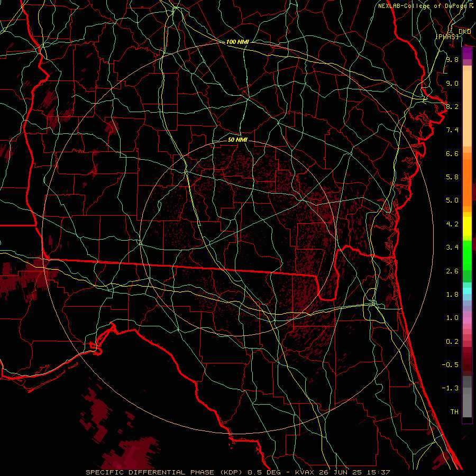Click the 4.2 value on the legend
This screenshot has height=476, width=476.
tap(452, 224)
